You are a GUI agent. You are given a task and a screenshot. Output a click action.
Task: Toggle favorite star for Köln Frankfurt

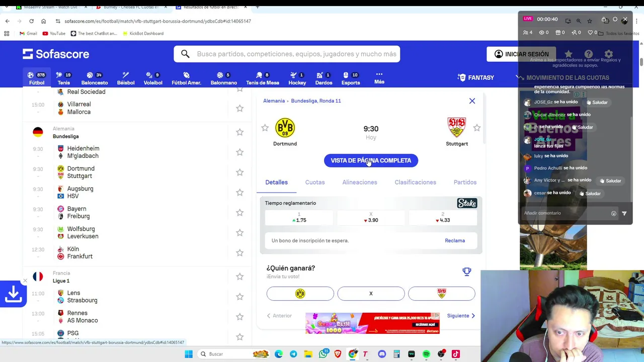click(239, 252)
